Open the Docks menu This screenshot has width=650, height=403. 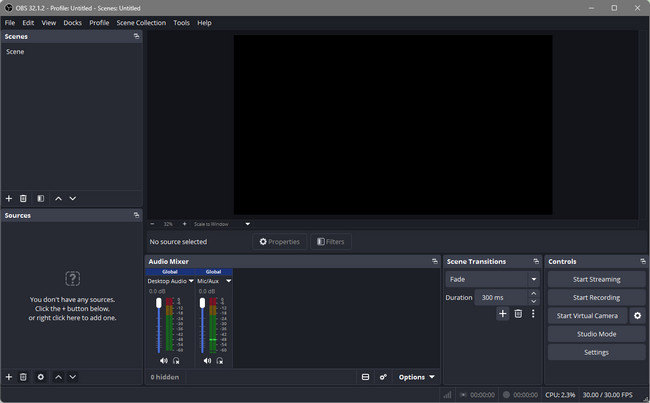pos(73,22)
